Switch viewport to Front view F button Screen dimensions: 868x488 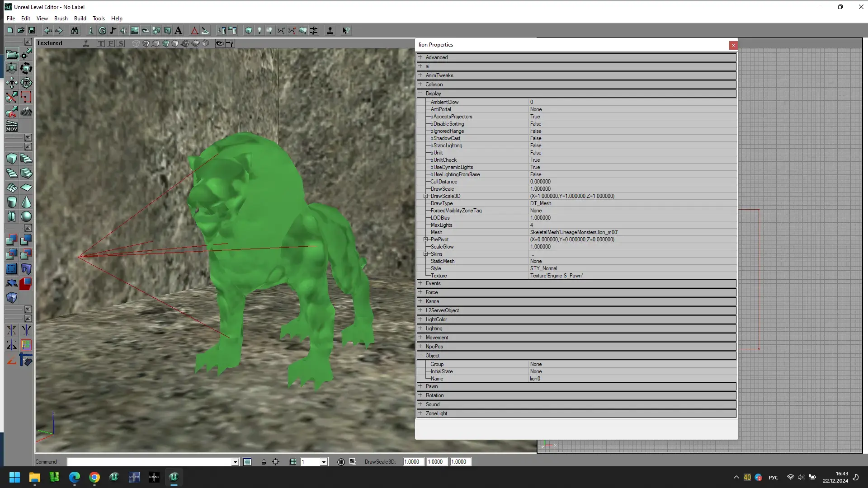point(111,43)
